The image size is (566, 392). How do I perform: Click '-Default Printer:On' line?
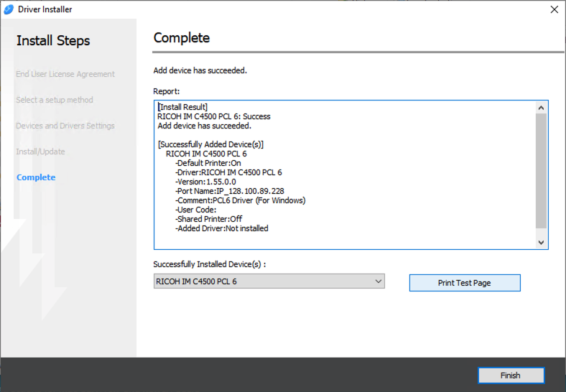pyautogui.click(x=208, y=163)
